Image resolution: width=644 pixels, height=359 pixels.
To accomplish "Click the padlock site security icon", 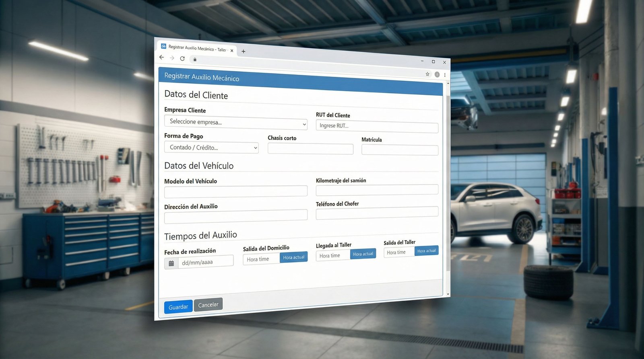I will click(x=195, y=59).
